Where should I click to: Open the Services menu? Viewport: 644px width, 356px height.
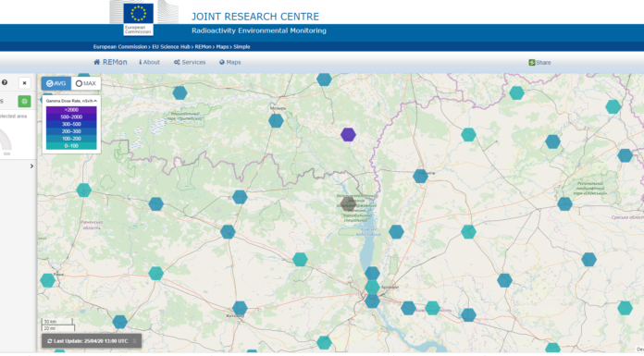click(x=190, y=62)
